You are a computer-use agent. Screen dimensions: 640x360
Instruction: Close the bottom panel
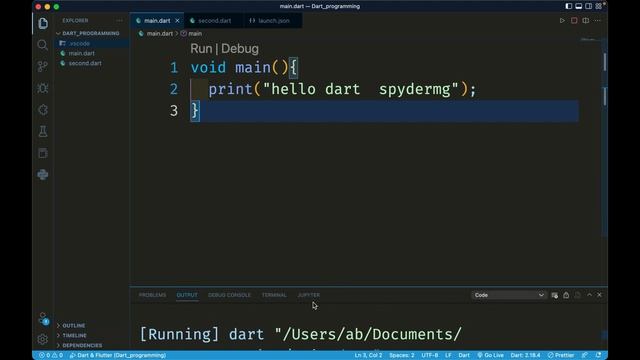coord(599,295)
